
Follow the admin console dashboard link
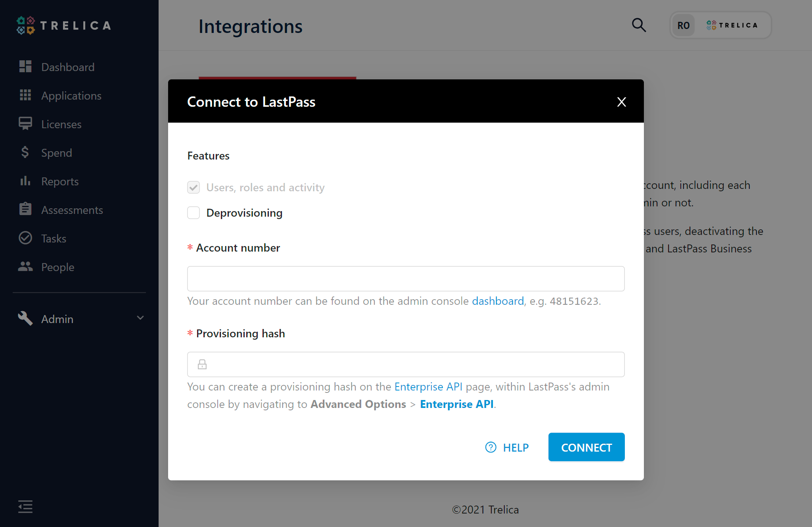pos(498,301)
